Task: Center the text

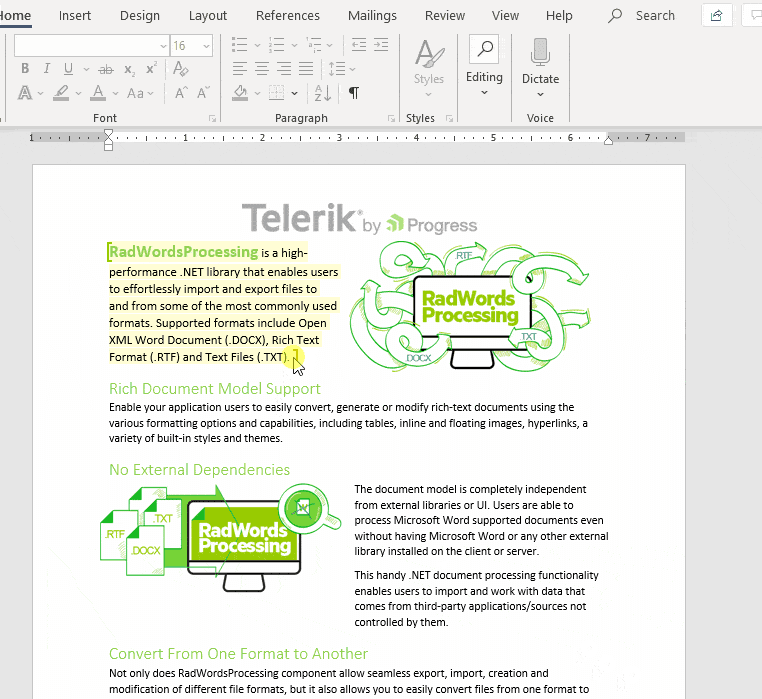Action: 262,69
